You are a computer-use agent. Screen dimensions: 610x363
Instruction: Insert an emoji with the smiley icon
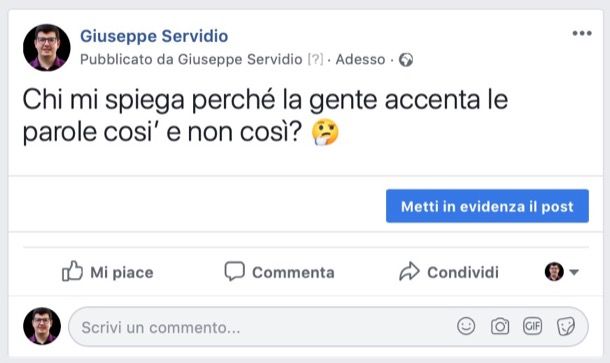coord(466,326)
